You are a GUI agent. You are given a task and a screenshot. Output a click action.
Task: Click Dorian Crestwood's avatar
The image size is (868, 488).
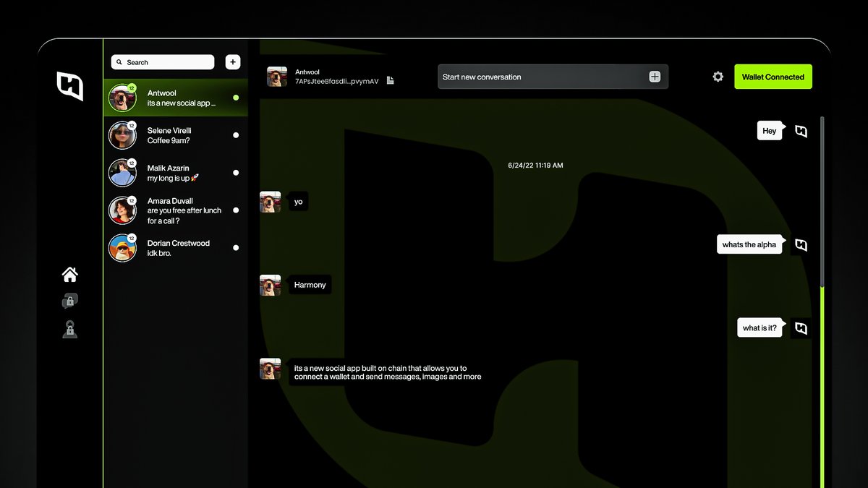122,248
